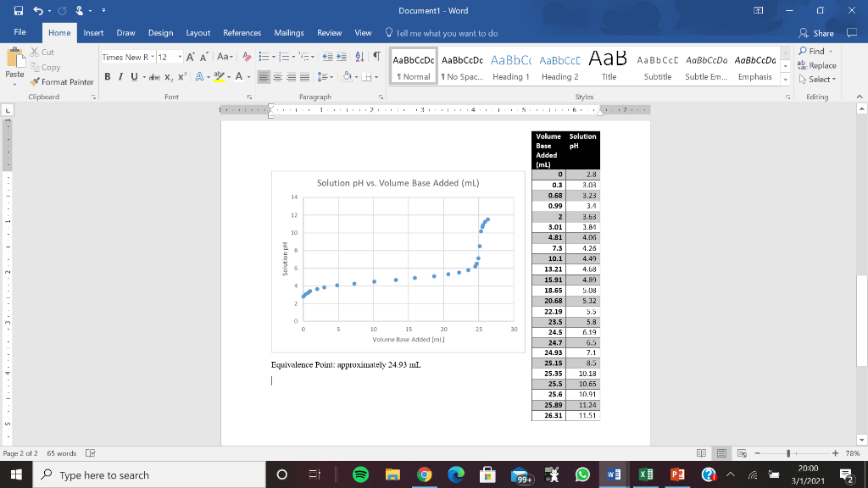Clear all formatting with the eraser icon
The height and width of the screenshot is (488, 868).
pos(247,57)
